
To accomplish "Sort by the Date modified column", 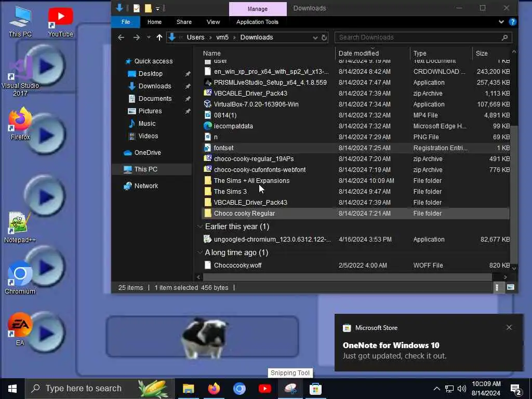I will pyautogui.click(x=358, y=54).
